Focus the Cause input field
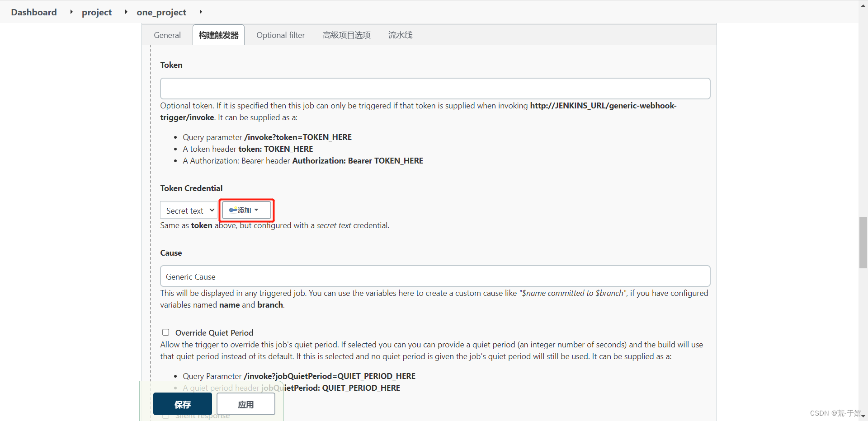 pos(435,276)
